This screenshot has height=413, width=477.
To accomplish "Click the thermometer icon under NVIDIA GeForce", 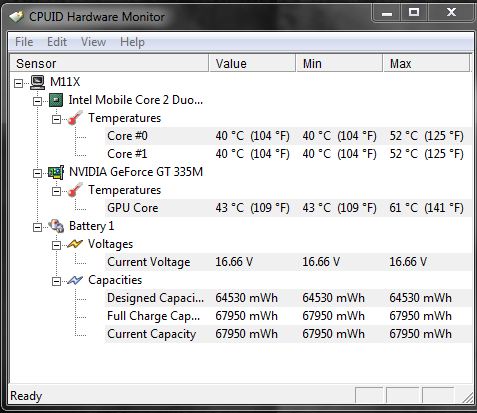I will pos(75,190).
